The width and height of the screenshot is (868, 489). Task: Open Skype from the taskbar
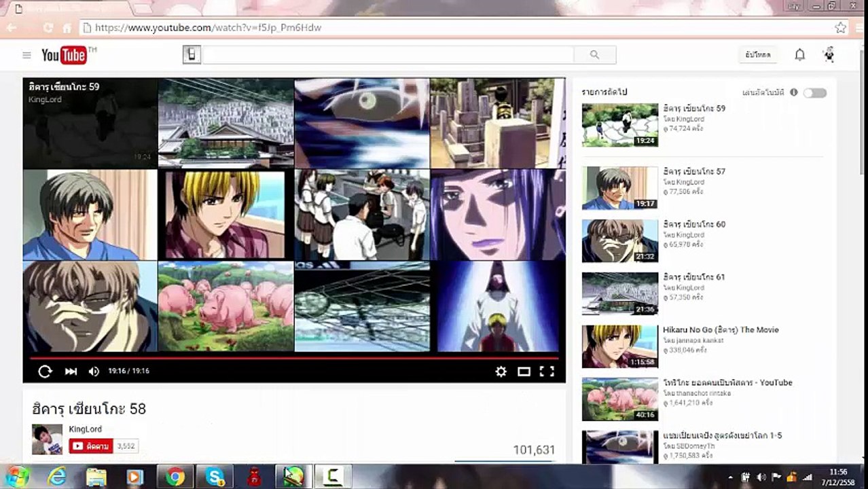[215, 477]
